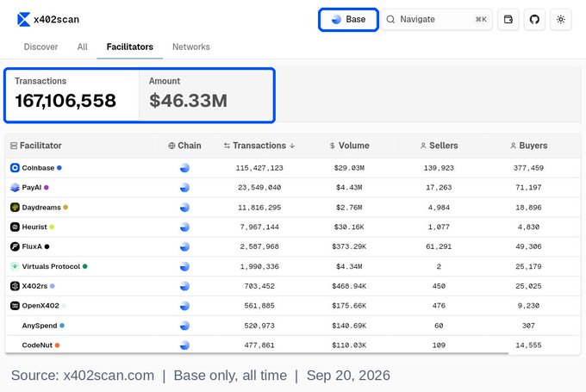Sort by Buyers column header

click(x=529, y=146)
